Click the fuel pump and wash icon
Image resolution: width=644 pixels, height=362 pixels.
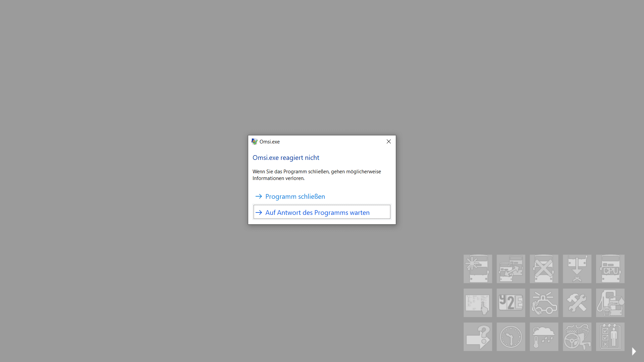pyautogui.click(x=610, y=303)
